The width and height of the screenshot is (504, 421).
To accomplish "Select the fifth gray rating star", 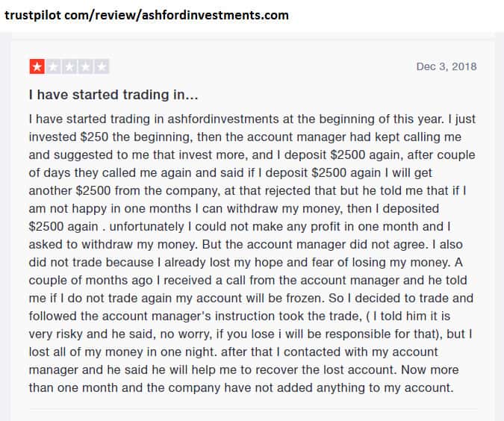I will (x=102, y=66).
